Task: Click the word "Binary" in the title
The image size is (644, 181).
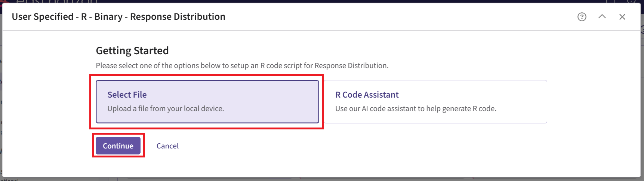Action: 108,17
